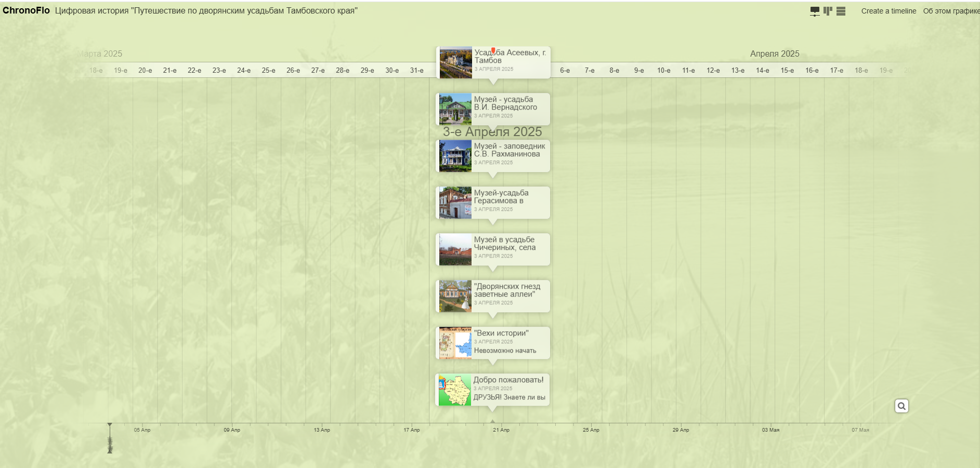Click the magnifier search icon
The height and width of the screenshot is (468, 980).
click(x=901, y=406)
